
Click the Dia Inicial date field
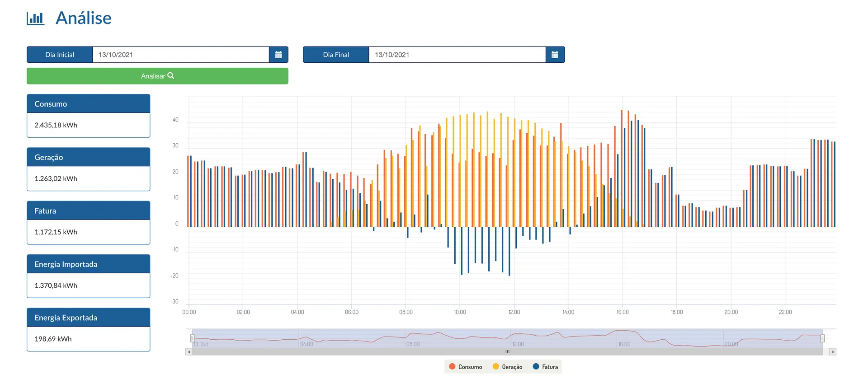point(181,55)
